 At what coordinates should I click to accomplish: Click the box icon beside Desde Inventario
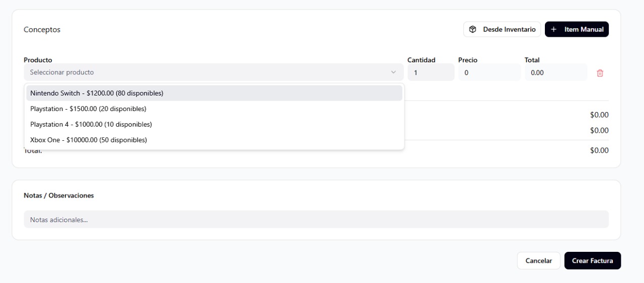tap(472, 30)
